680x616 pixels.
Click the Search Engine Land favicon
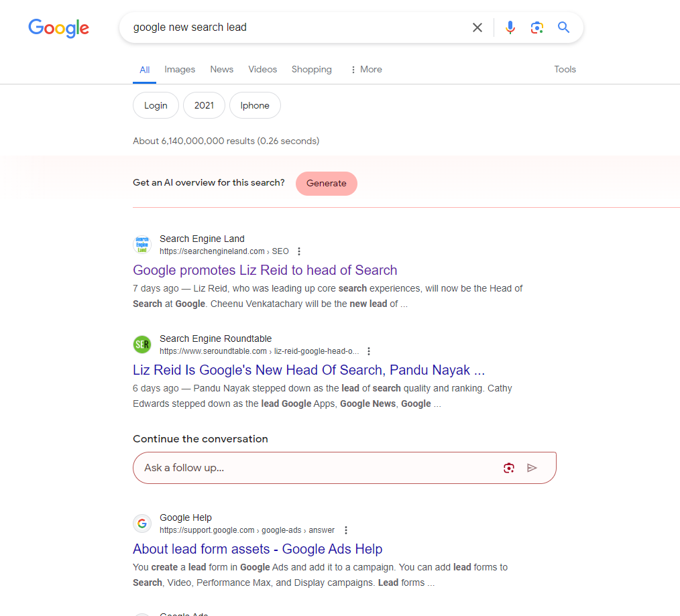[x=142, y=244]
